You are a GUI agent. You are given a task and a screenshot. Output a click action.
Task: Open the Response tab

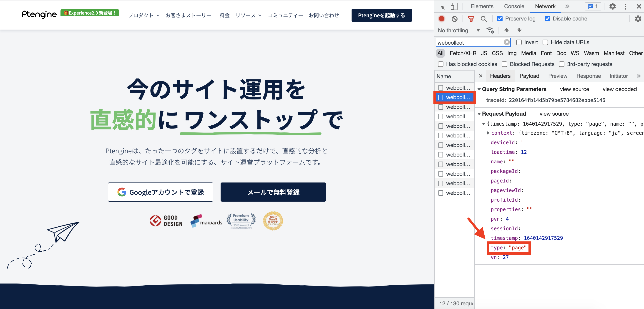pos(588,76)
